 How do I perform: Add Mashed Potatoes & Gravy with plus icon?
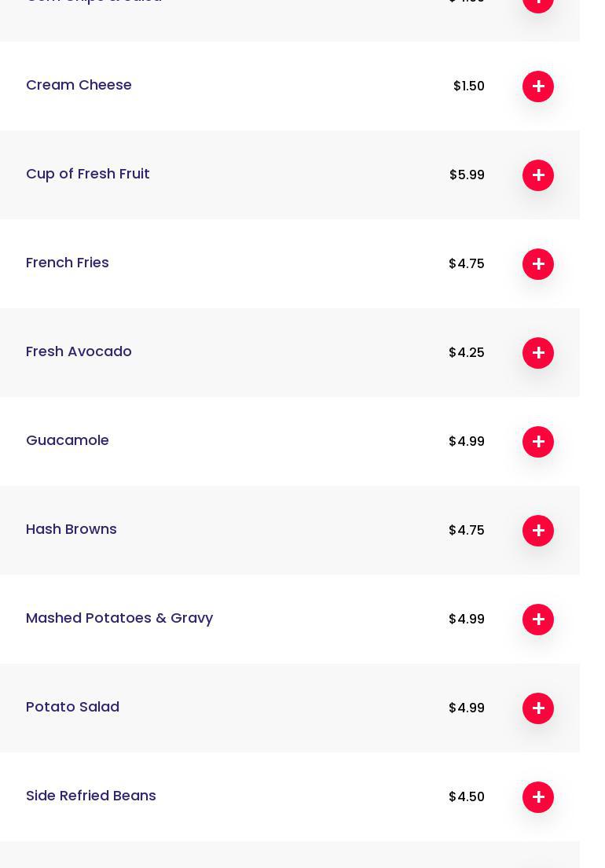point(538,620)
